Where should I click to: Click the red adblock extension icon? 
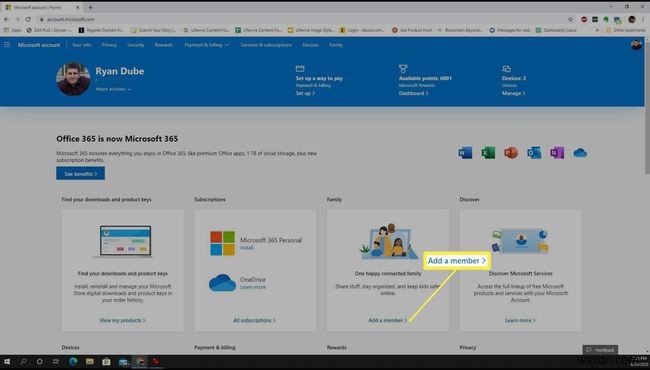point(584,19)
